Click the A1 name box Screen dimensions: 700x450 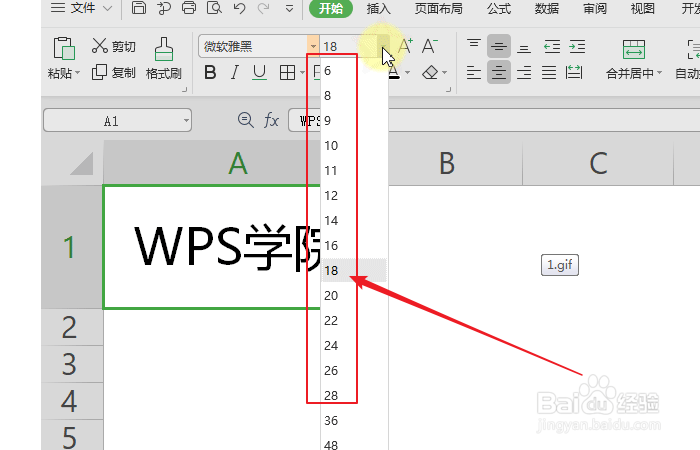click(x=112, y=121)
